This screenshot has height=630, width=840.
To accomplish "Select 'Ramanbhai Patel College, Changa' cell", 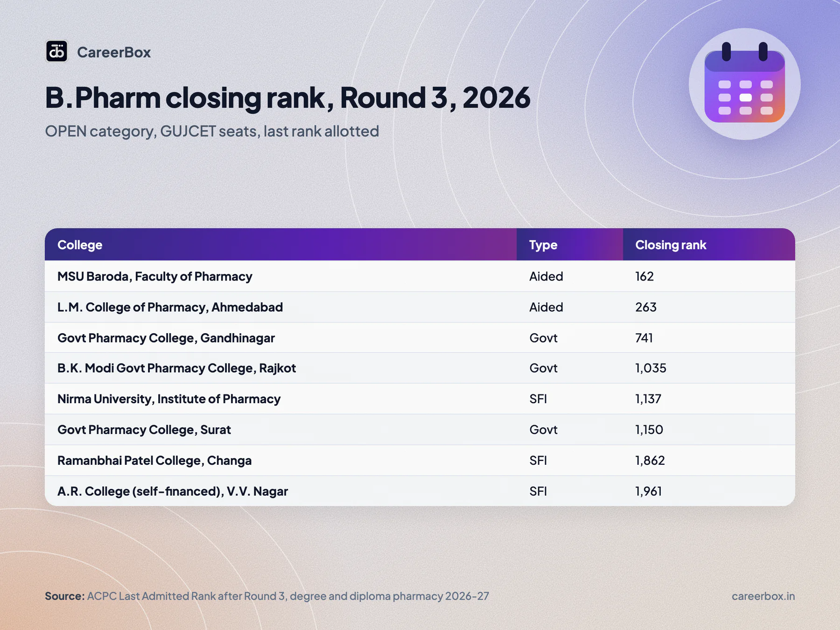I will click(x=154, y=461).
